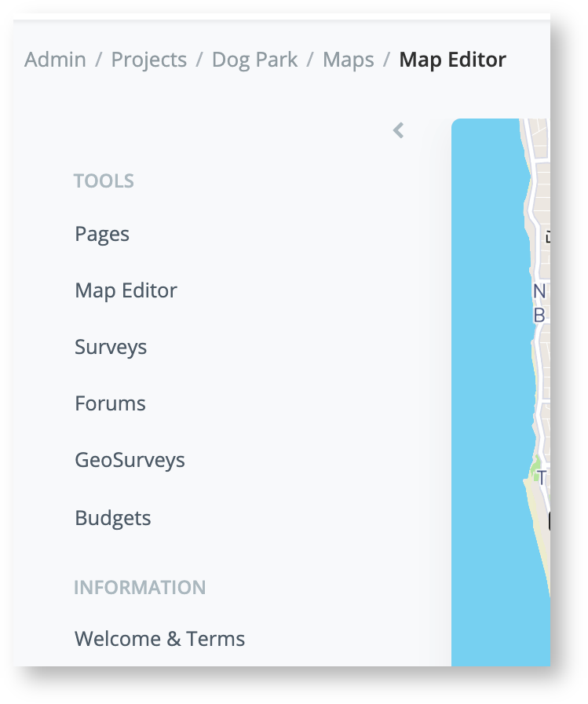Collapse the sidebar using the left chevron
Image resolution: width=588 pixels, height=704 pixels.
[x=397, y=129]
